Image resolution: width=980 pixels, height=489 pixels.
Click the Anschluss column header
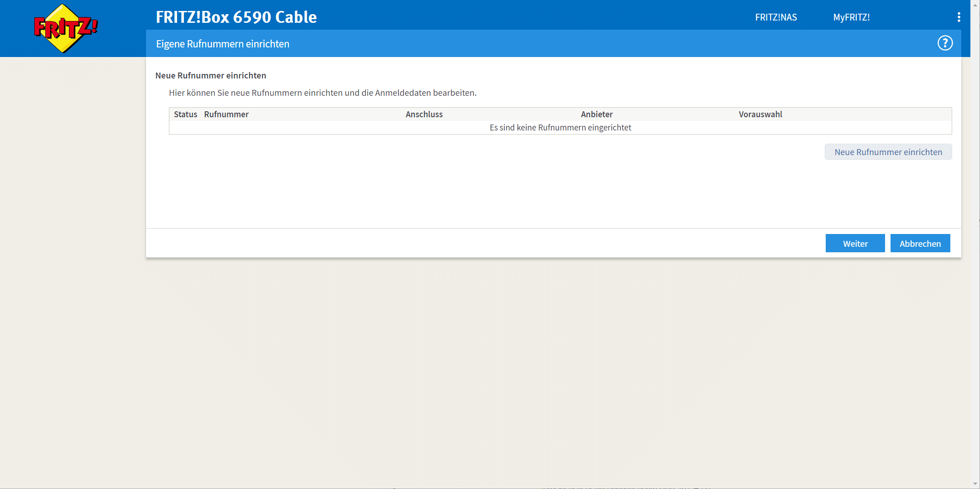coord(424,114)
